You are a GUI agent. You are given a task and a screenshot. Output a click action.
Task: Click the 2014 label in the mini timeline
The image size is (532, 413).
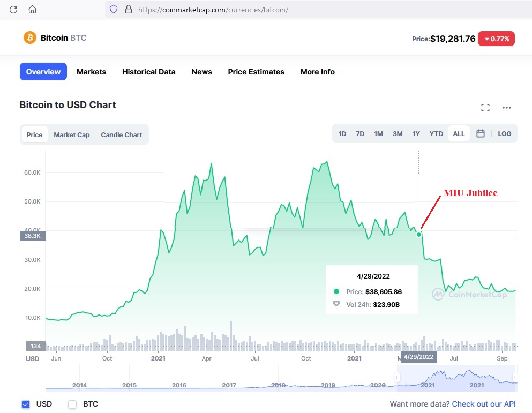pos(79,385)
